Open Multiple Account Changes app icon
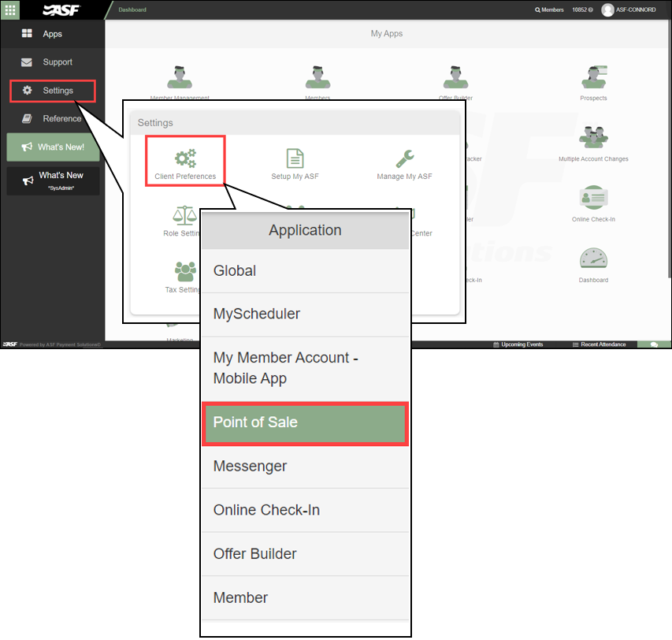Screen dimensions: 672x640 [593, 138]
